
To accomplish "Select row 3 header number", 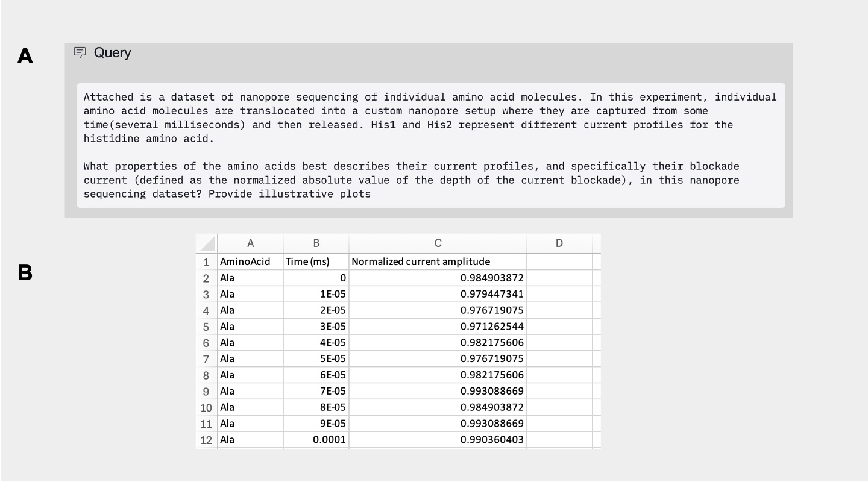I will pyautogui.click(x=207, y=295).
